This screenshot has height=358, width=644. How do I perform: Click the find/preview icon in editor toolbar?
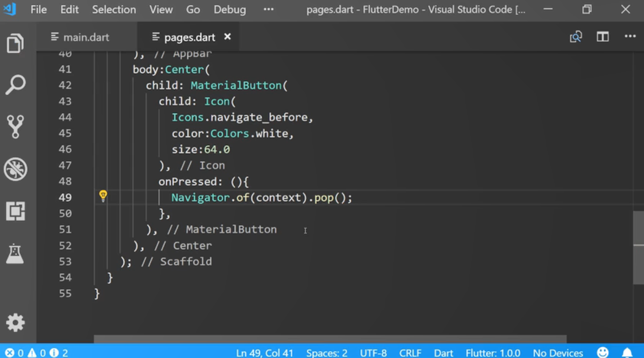point(576,37)
